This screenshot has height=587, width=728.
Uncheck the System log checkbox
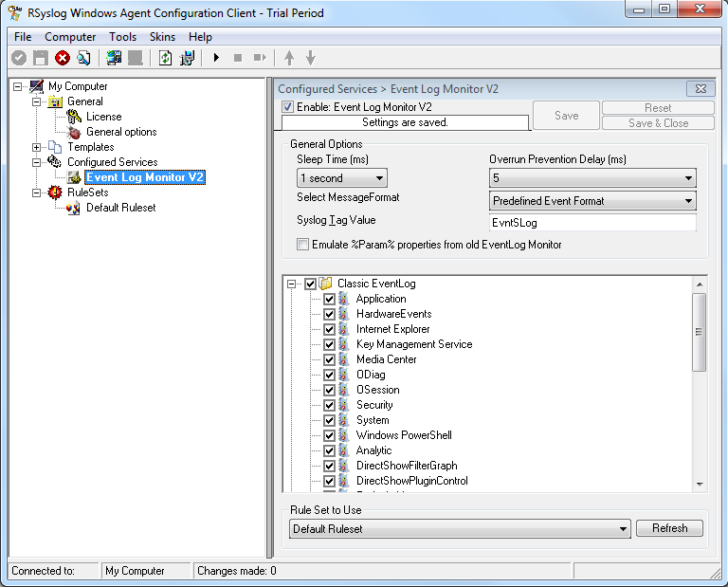point(329,420)
